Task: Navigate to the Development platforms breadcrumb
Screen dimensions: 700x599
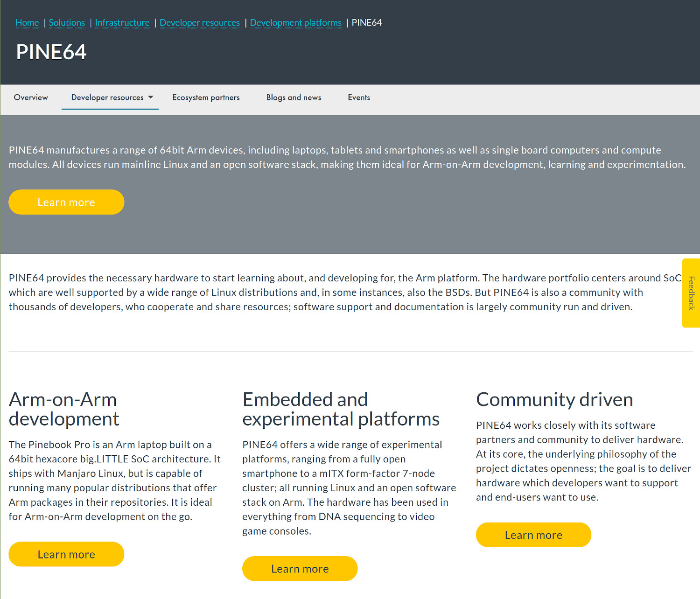Action: [x=296, y=22]
